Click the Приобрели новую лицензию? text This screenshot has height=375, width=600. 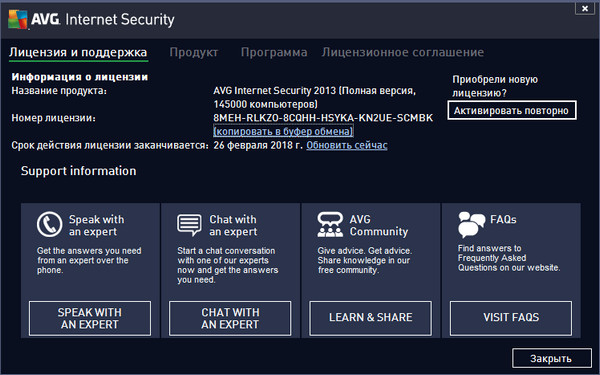click(495, 86)
